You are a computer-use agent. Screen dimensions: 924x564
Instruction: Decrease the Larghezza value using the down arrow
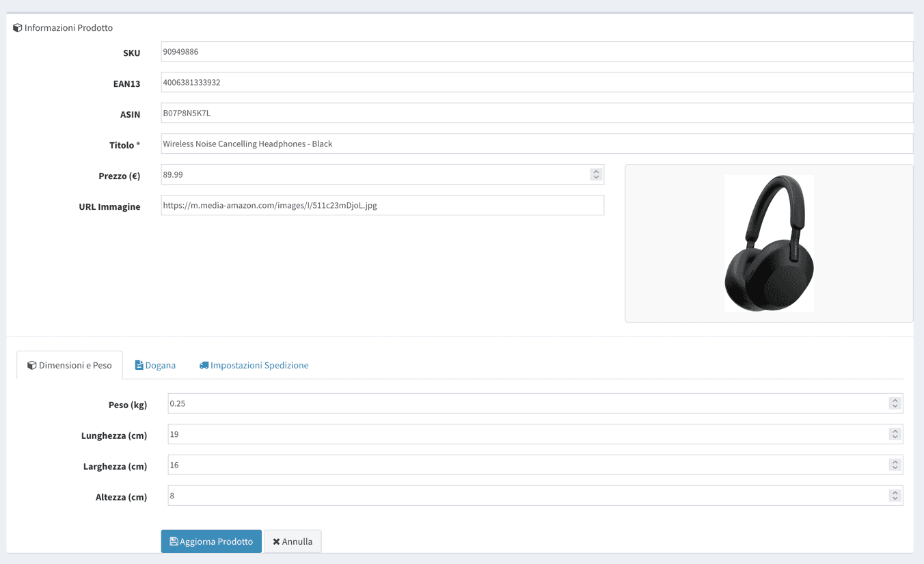click(x=895, y=468)
